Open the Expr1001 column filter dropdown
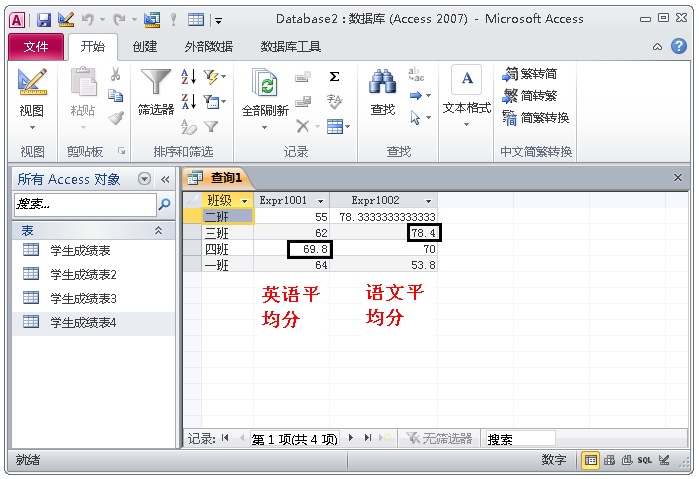The image size is (699, 479). tap(320, 201)
